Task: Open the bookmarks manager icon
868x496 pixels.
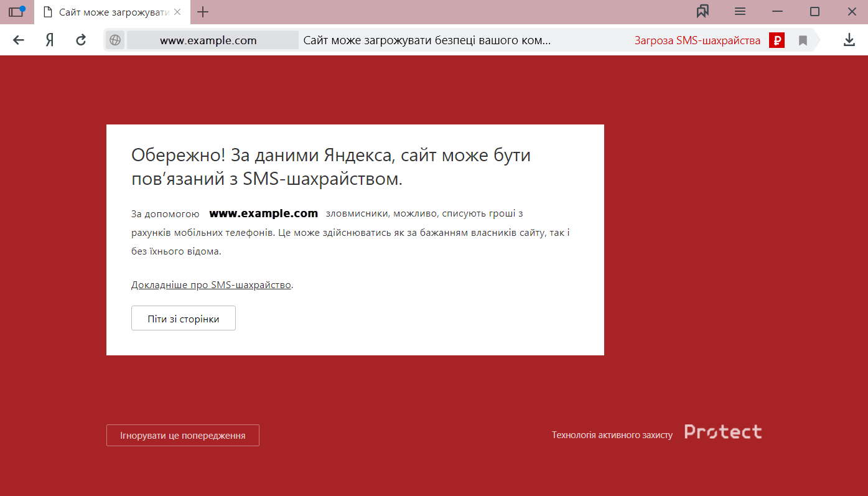Action: tap(703, 11)
